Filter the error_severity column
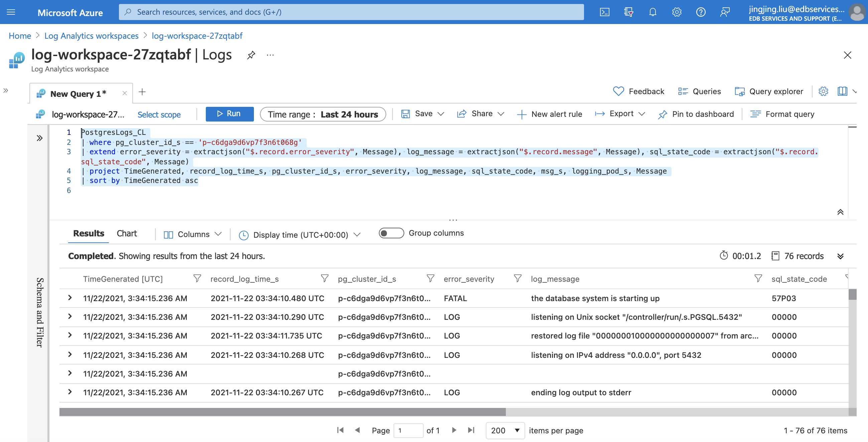Viewport: 868px width, 442px height. click(x=518, y=278)
